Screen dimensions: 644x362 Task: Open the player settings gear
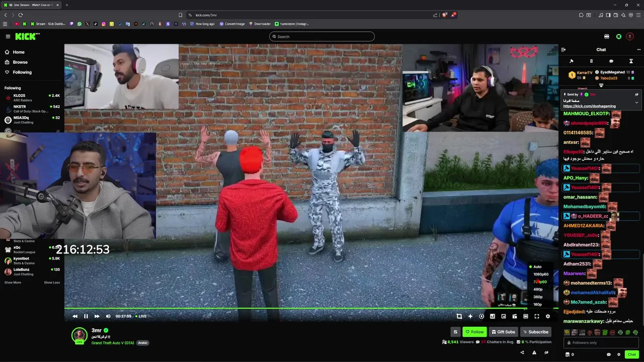[548, 316]
